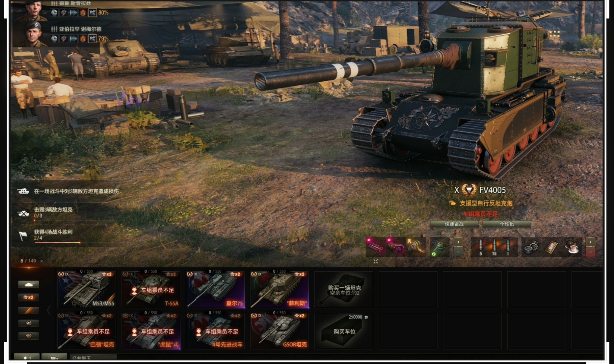Select the M53/M55 tank thumbnail
This screenshot has height=364, width=614.
click(87, 289)
